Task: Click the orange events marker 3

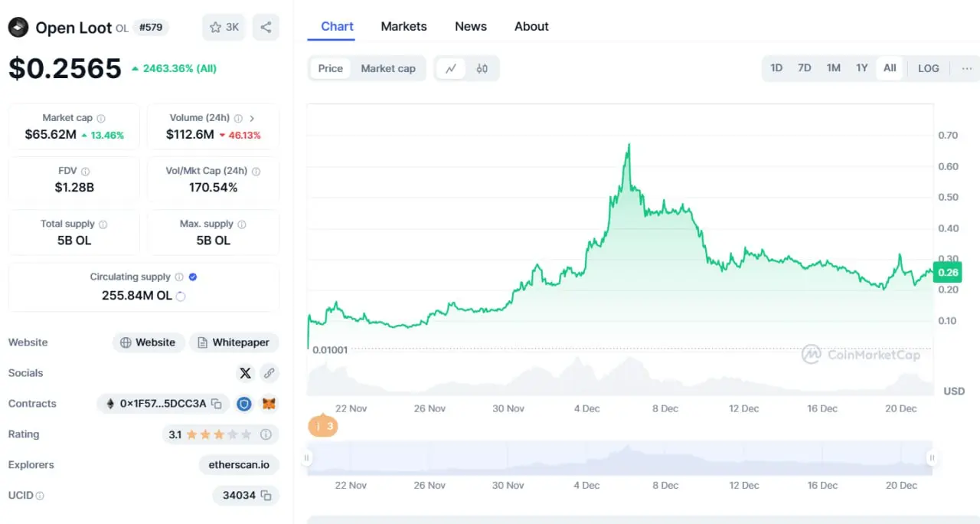Action: pyautogui.click(x=322, y=426)
